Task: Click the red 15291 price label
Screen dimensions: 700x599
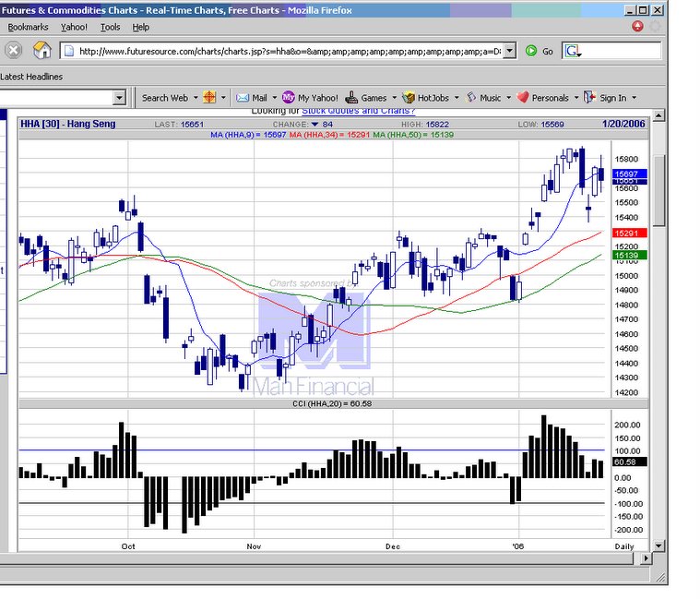Action: point(630,233)
